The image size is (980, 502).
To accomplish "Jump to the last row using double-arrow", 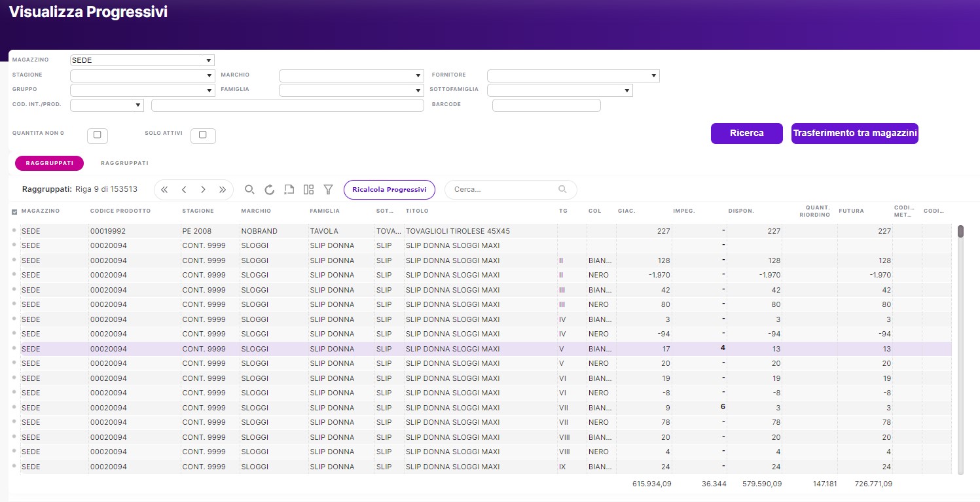I will tap(223, 190).
